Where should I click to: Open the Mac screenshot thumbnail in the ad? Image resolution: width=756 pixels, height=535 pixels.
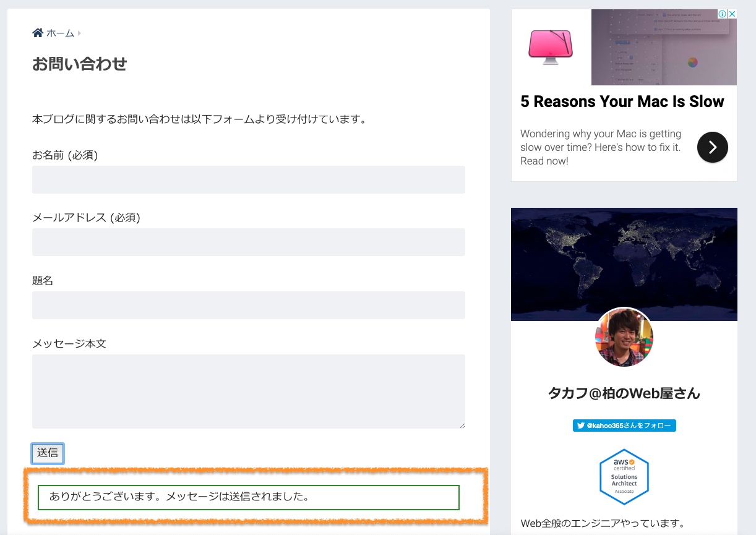click(663, 47)
